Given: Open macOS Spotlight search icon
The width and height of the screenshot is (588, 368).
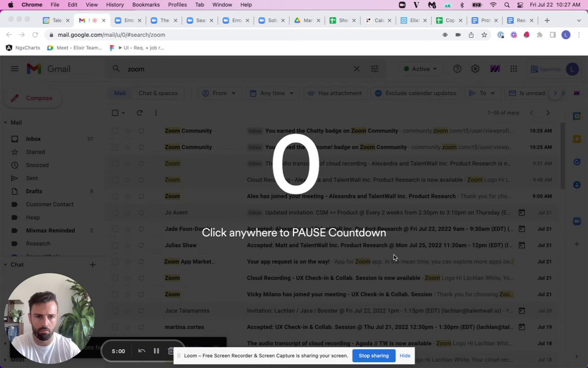Looking at the screenshot, I should (507, 5).
